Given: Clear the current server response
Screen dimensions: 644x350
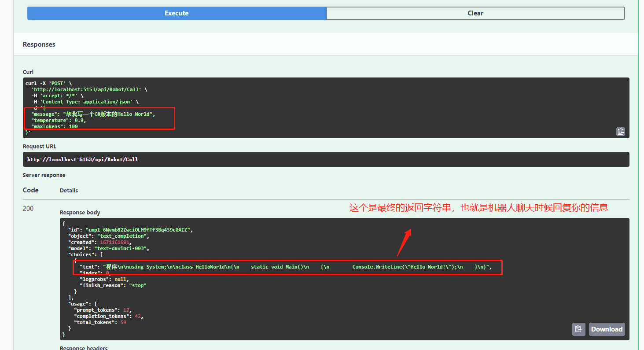Looking at the screenshot, I should 475,13.
